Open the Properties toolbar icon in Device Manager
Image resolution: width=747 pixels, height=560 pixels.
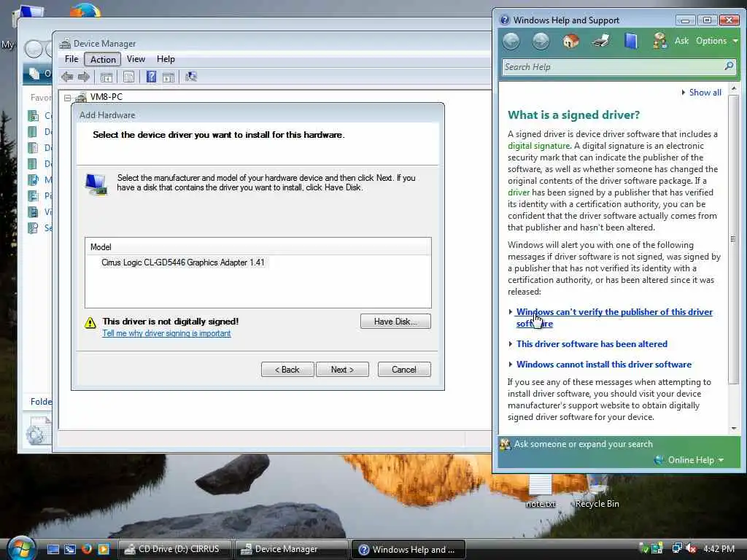(x=128, y=77)
